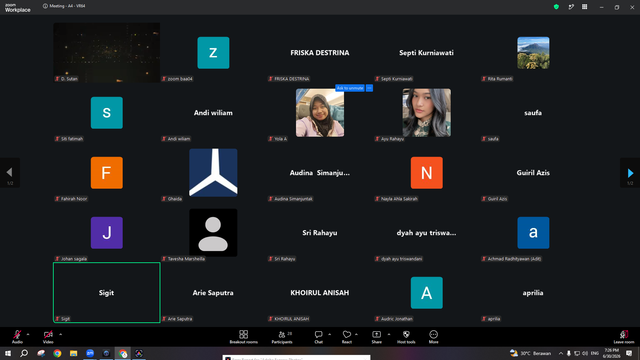This screenshot has height=360, width=640.
Task: Click the weather widget showing 30°C Berawan
Action: click(x=530, y=353)
